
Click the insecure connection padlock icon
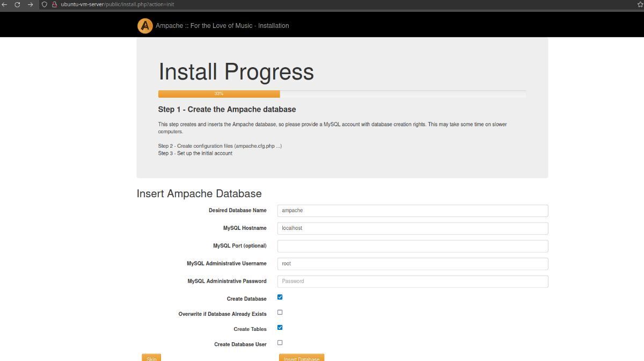(x=54, y=4)
